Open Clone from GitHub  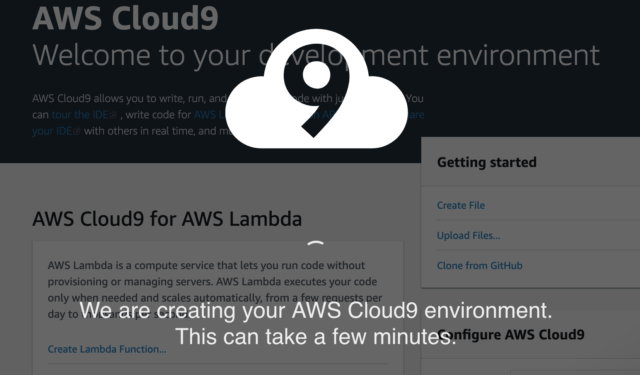pos(480,266)
